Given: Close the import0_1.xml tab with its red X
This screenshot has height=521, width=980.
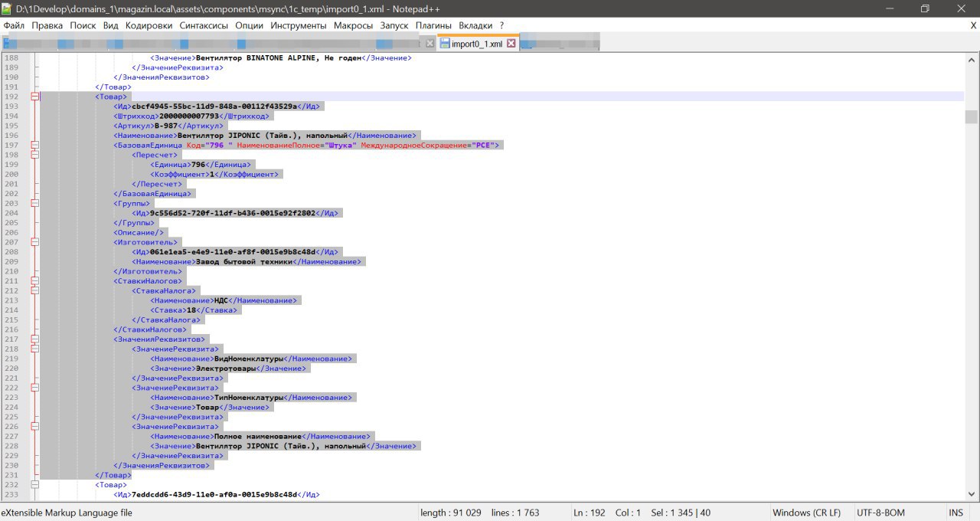Looking at the screenshot, I should (x=511, y=44).
